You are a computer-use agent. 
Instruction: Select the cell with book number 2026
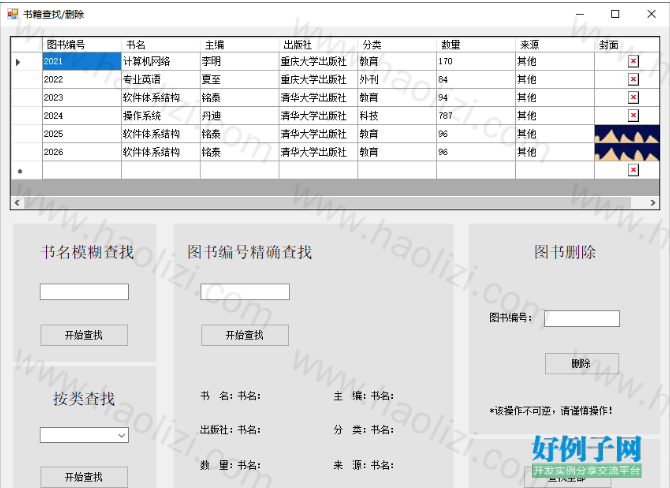coord(82,152)
